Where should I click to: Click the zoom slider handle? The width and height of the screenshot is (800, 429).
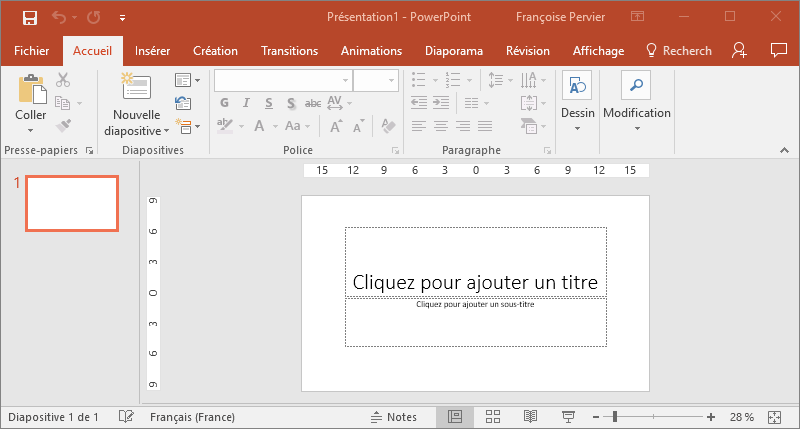pos(615,417)
